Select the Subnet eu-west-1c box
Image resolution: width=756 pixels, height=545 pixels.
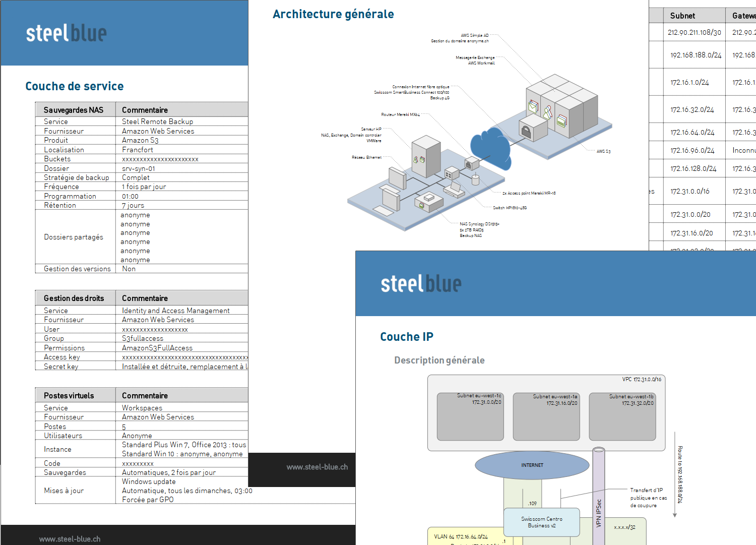pos(470,416)
